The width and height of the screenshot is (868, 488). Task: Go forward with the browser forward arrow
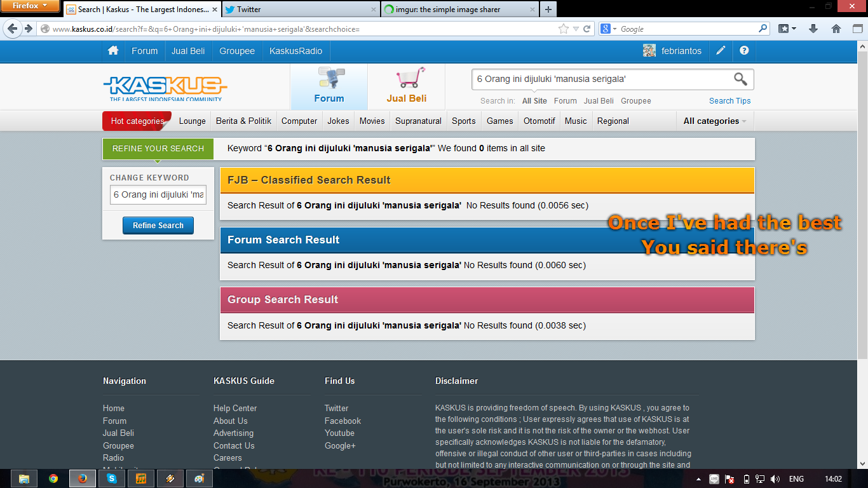(28, 29)
